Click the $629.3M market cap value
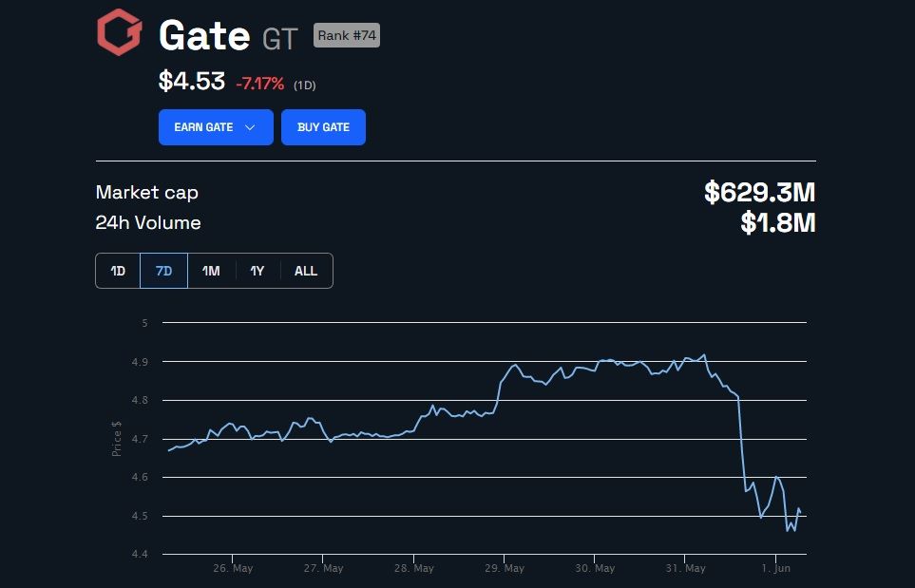915x588 pixels. point(759,193)
